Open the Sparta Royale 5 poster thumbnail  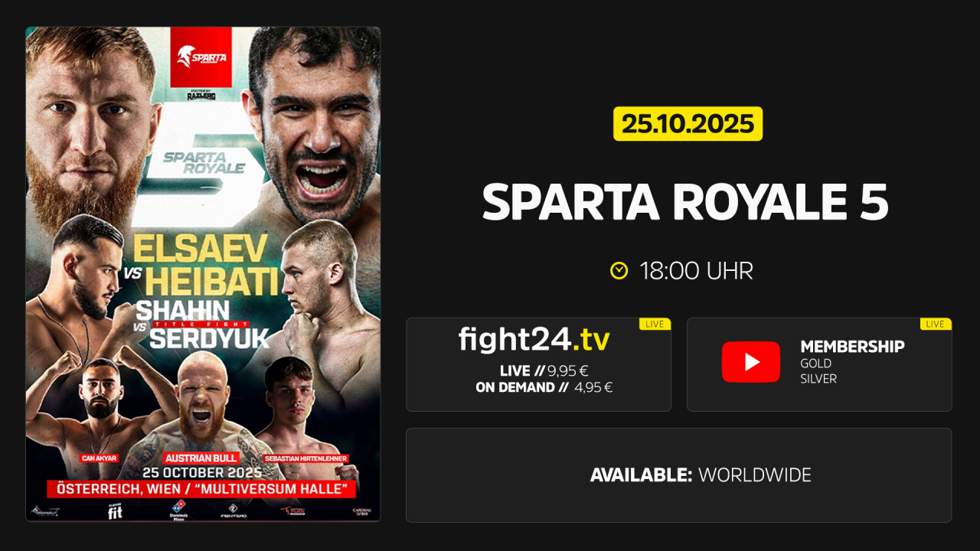point(203,274)
